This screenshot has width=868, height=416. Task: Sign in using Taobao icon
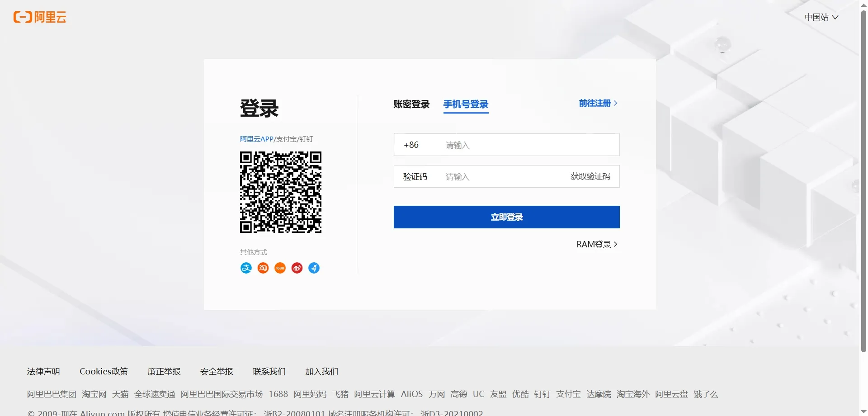coord(263,268)
